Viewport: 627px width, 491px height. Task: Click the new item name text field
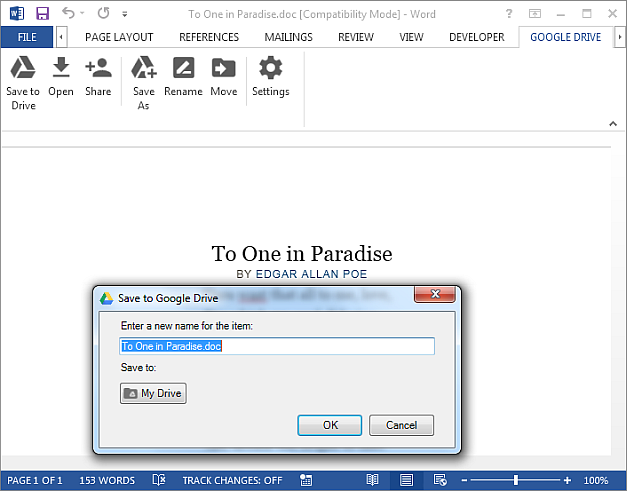(x=277, y=346)
